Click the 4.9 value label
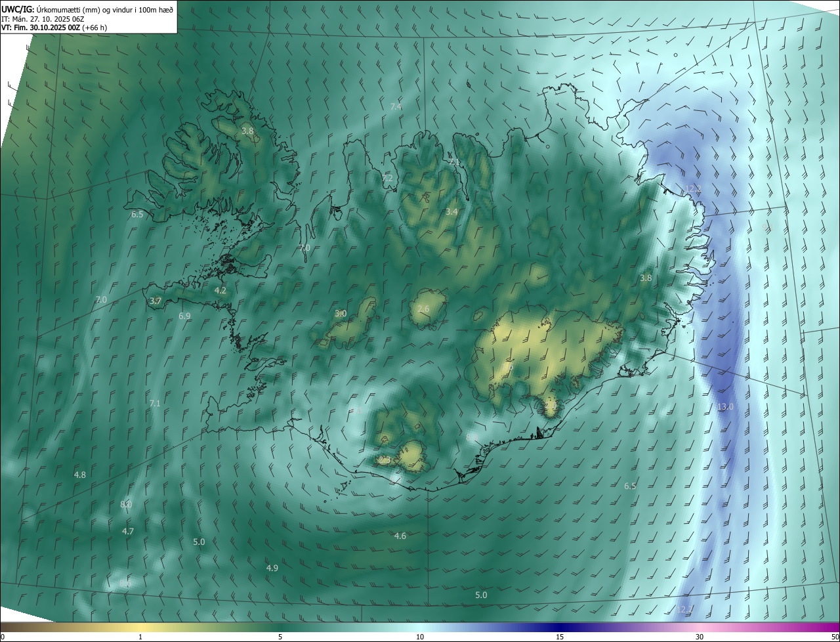Screen dimensions: 840x642 272,568
